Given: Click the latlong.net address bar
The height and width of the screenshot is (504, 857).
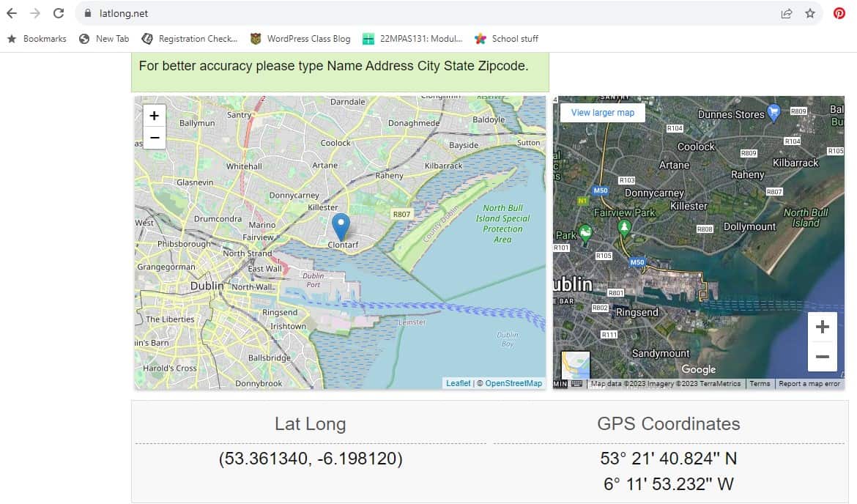Looking at the screenshot, I should tap(426, 14).
